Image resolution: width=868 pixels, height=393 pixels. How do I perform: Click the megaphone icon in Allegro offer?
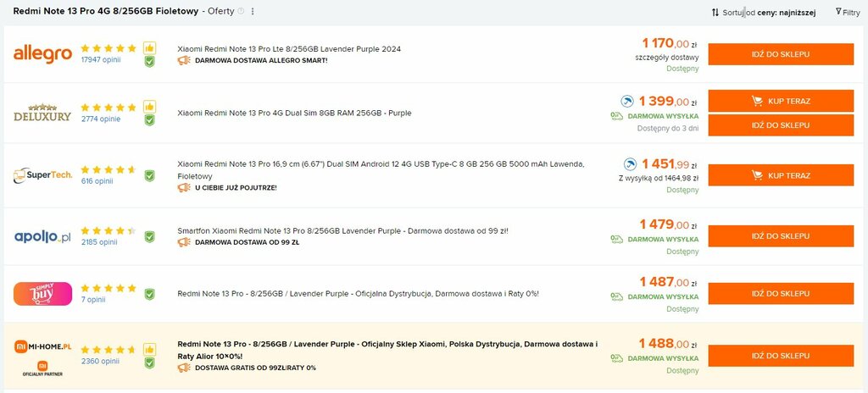184,60
